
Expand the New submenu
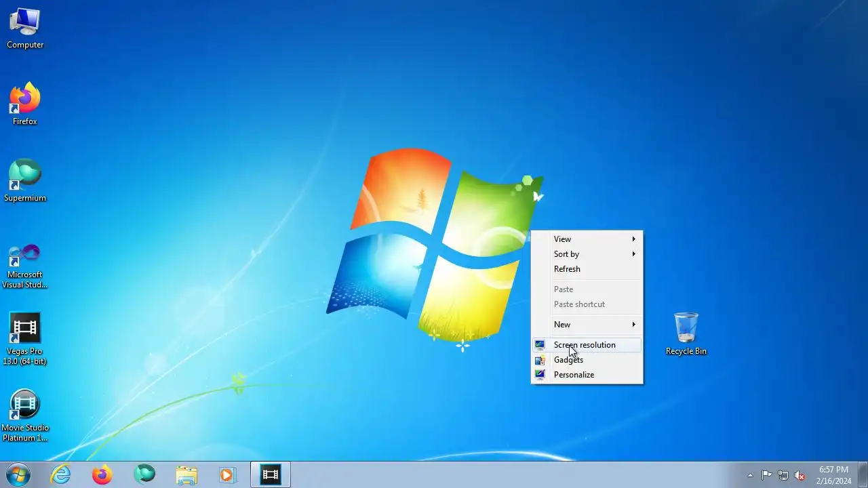pos(587,325)
